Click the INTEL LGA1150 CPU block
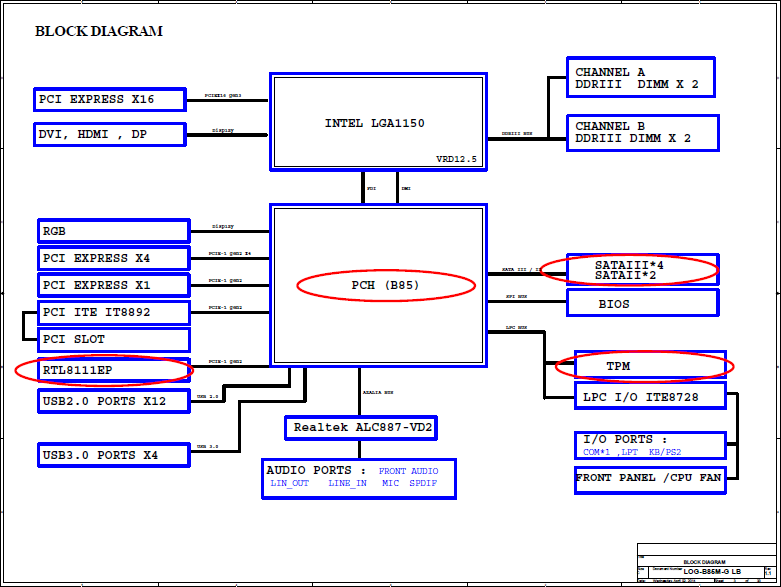 point(378,122)
